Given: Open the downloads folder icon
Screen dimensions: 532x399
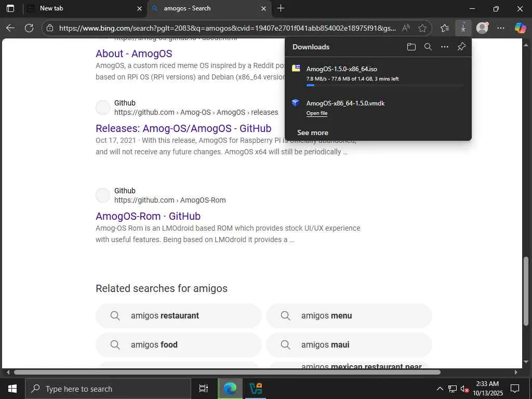Looking at the screenshot, I should 411,47.
